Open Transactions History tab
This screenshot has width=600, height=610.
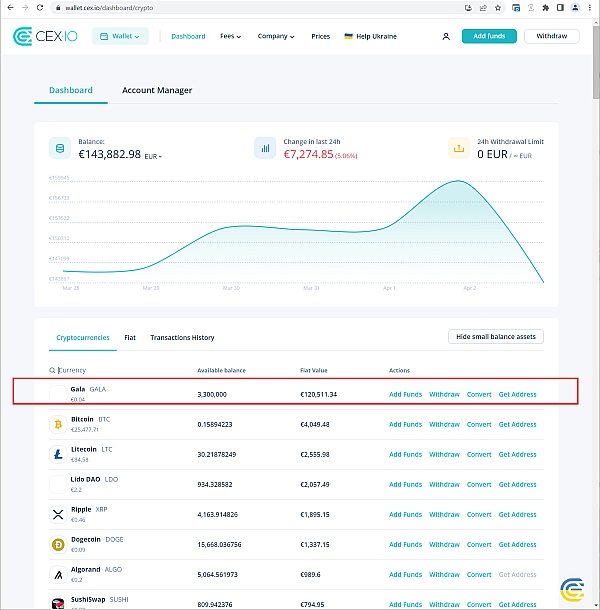pos(182,337)
